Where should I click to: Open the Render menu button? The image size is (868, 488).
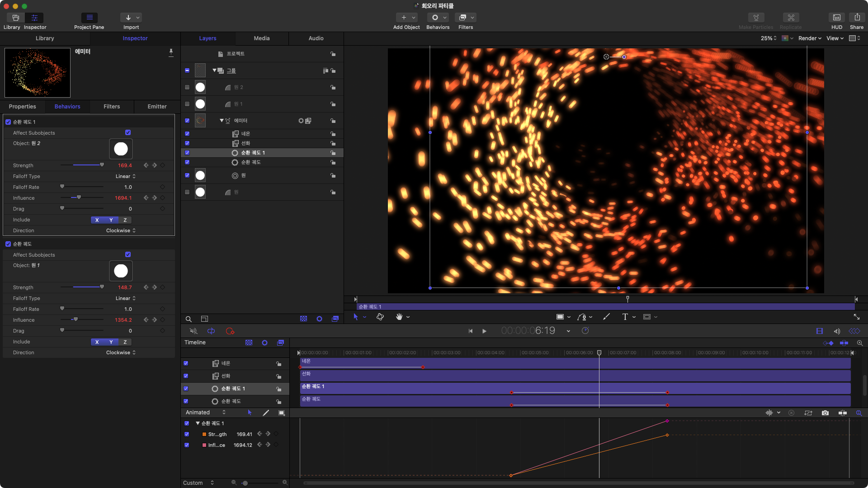pos(809,38)
